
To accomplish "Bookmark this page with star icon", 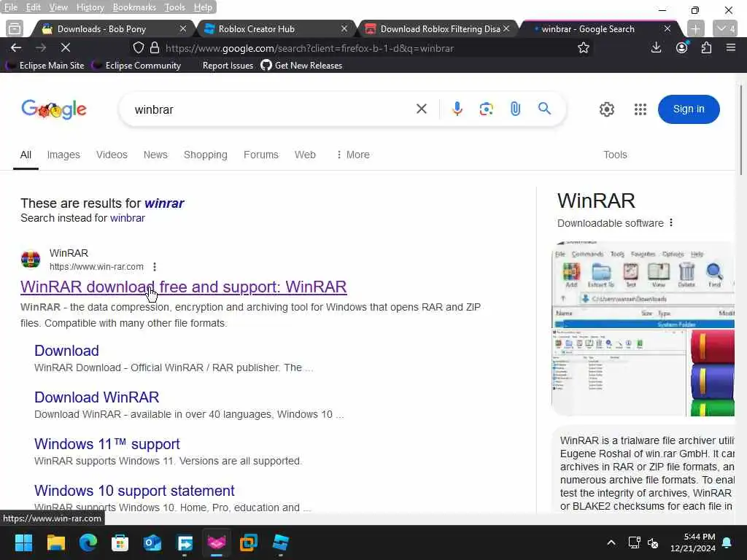I will point(583,47).
